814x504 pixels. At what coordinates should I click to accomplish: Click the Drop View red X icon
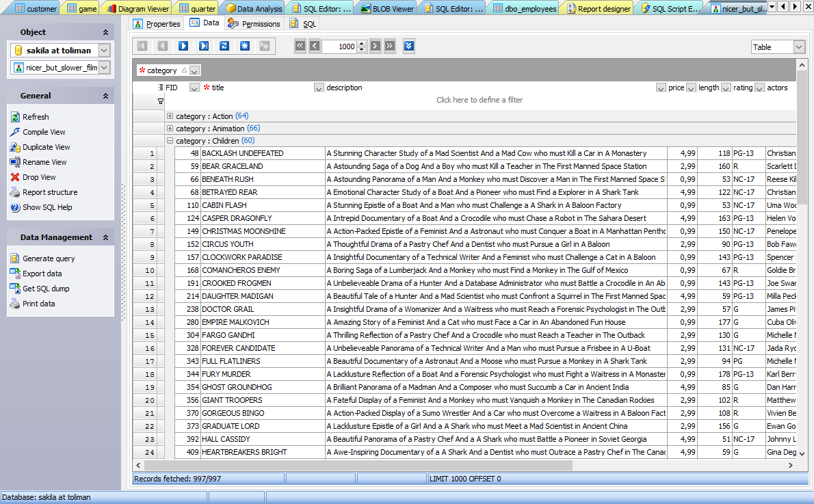(15, 177)
